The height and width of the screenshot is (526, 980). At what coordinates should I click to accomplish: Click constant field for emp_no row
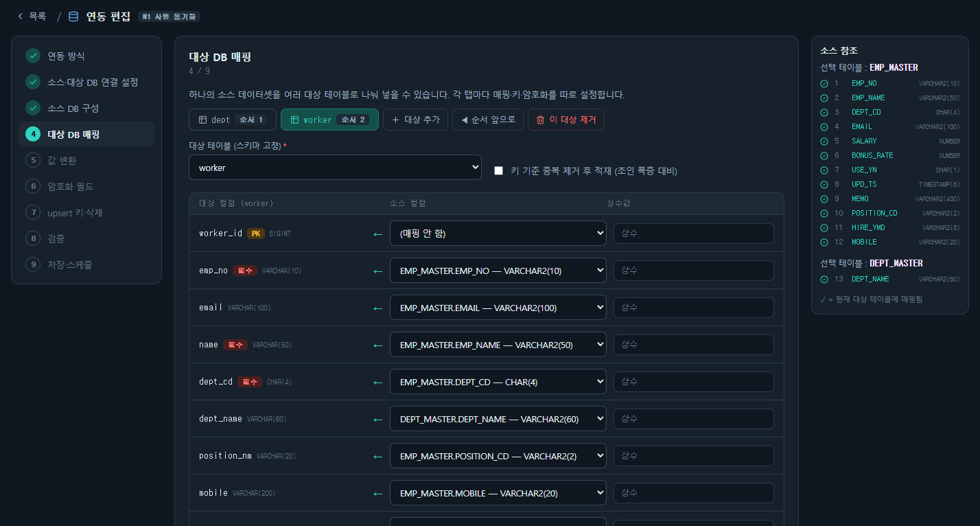[694, 271]
